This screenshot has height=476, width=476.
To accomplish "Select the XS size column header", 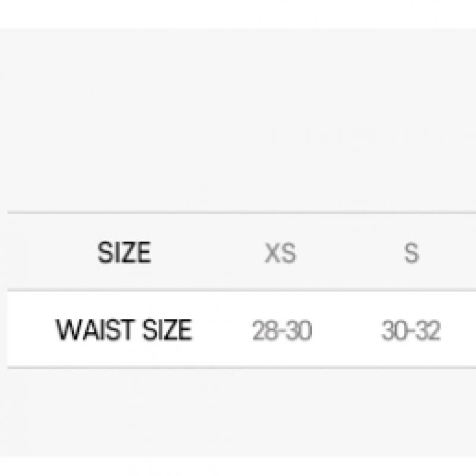I will 280,253.
